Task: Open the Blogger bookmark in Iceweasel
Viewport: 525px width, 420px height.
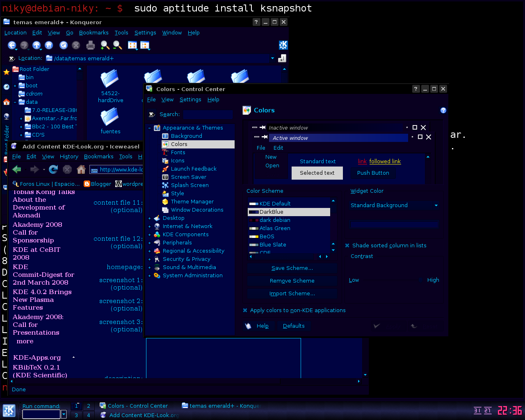Action: 98,184
